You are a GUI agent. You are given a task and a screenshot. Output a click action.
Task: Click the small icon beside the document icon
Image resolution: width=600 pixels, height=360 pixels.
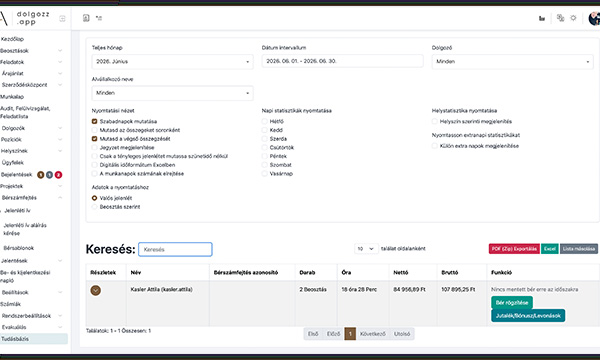coord(99,18)
